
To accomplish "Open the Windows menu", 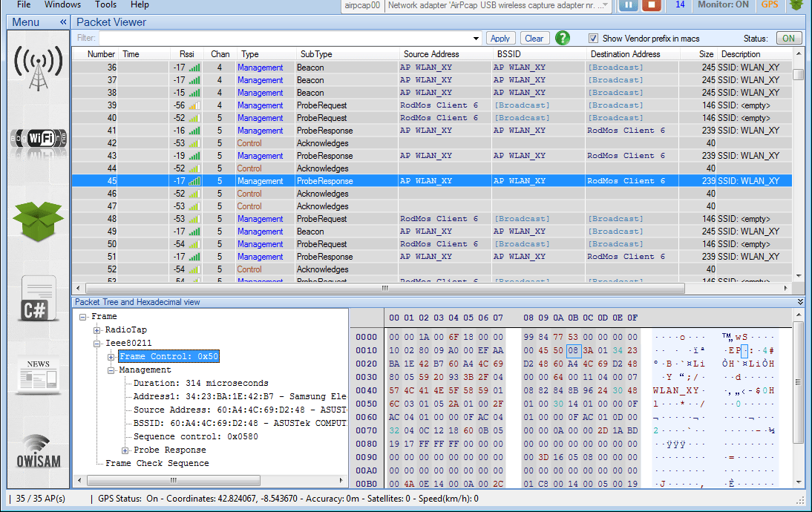I will point(62,4).
